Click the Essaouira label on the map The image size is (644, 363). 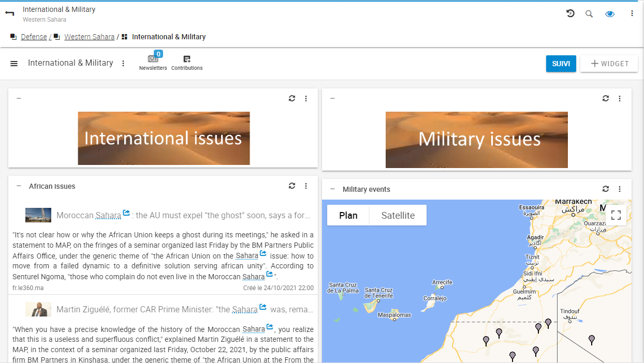click(x=532, y=210)
